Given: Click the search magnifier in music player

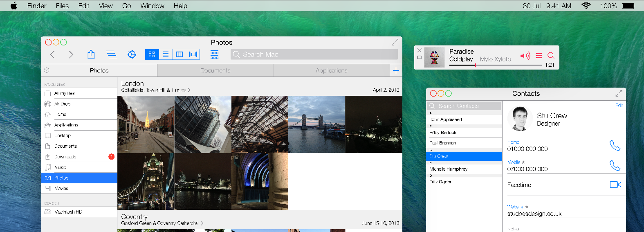Looking at the screenshot, I should pos(551,56).
